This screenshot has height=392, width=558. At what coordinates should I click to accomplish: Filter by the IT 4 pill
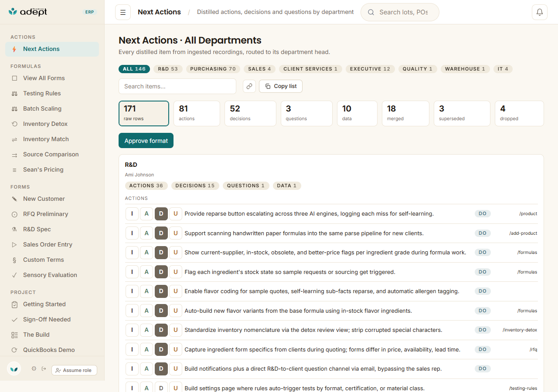pos(503,69)
